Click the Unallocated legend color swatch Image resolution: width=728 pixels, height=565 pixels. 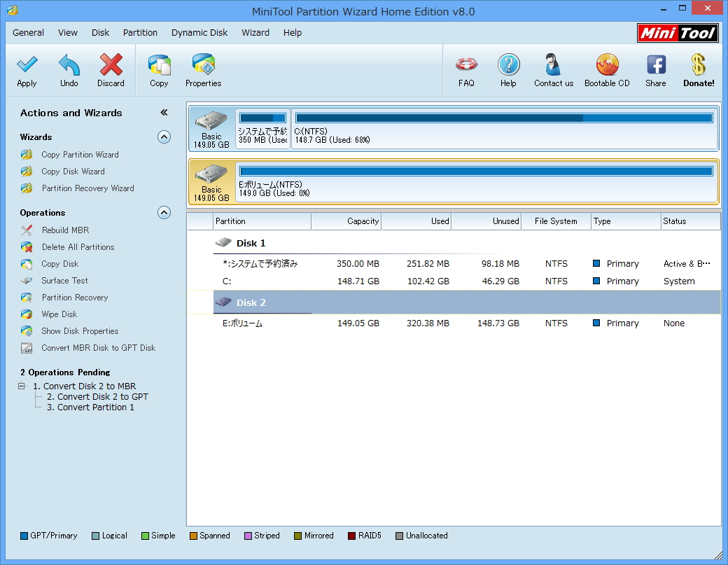tap(399, 536)
